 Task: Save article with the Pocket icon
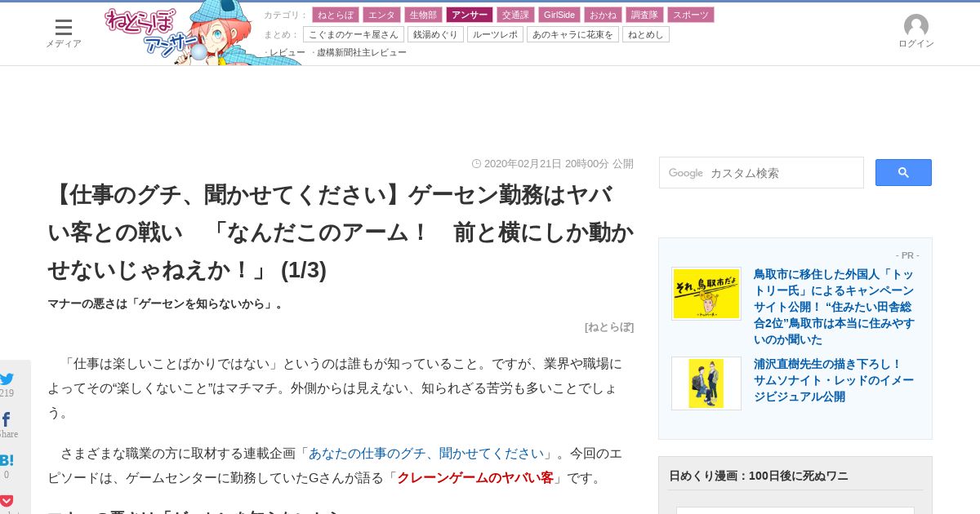tap(7, 500)
